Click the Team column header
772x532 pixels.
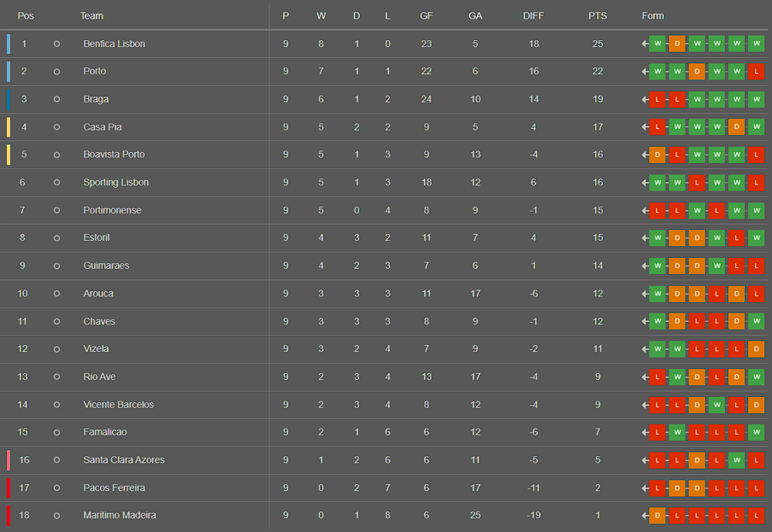[x=92, y=15]
